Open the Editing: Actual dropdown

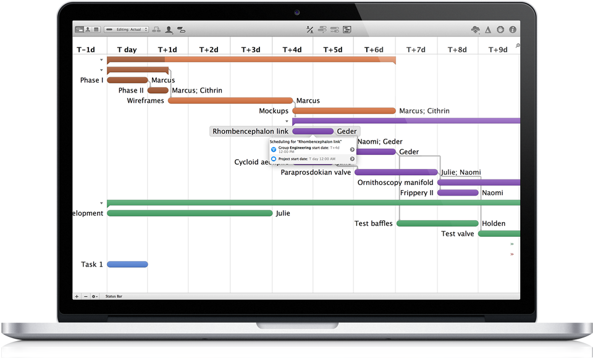click(x=126, y=30)
